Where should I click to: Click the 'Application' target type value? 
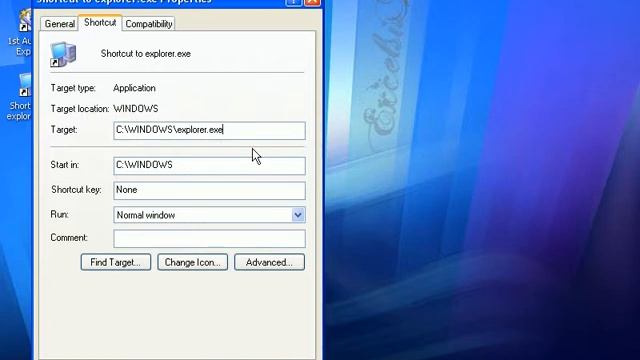[134, 88]
